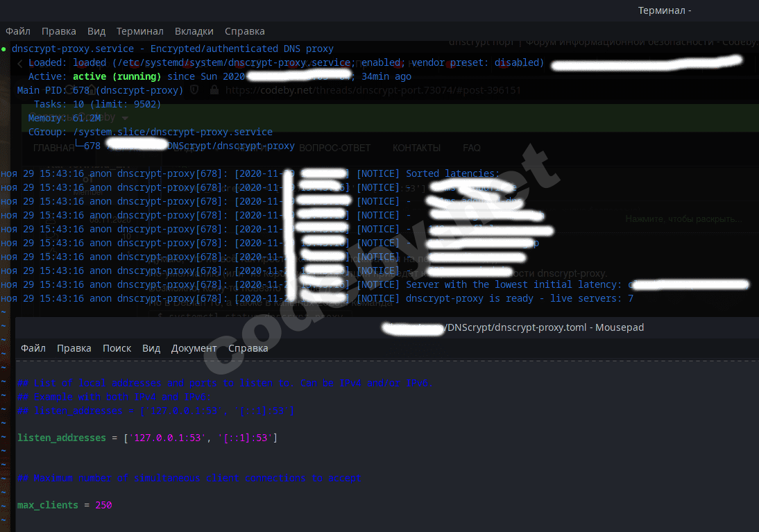Open the Терминал menu in the Terminal menu bar
This screenshot has width=759, height=532.
tap(140, 31)
